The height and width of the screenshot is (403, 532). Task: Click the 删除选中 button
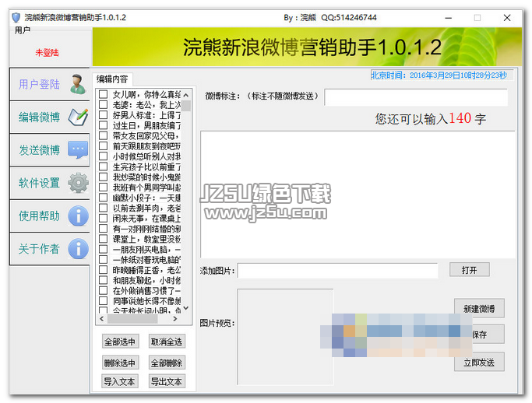tap(120, 363)
